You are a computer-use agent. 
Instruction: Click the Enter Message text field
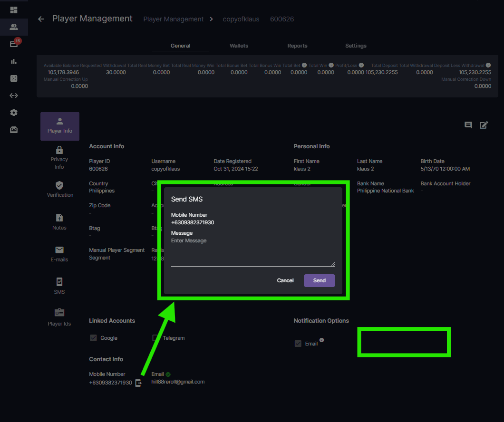(x=253, y=252)
